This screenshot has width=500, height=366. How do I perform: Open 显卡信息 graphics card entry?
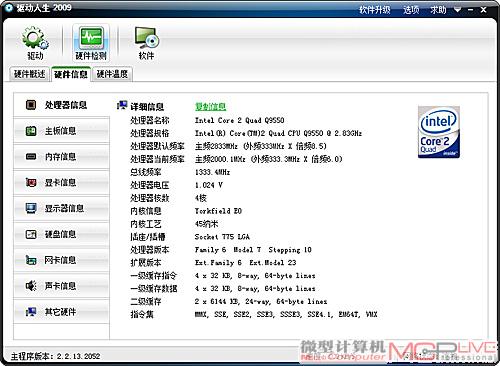tap(62, 182)
